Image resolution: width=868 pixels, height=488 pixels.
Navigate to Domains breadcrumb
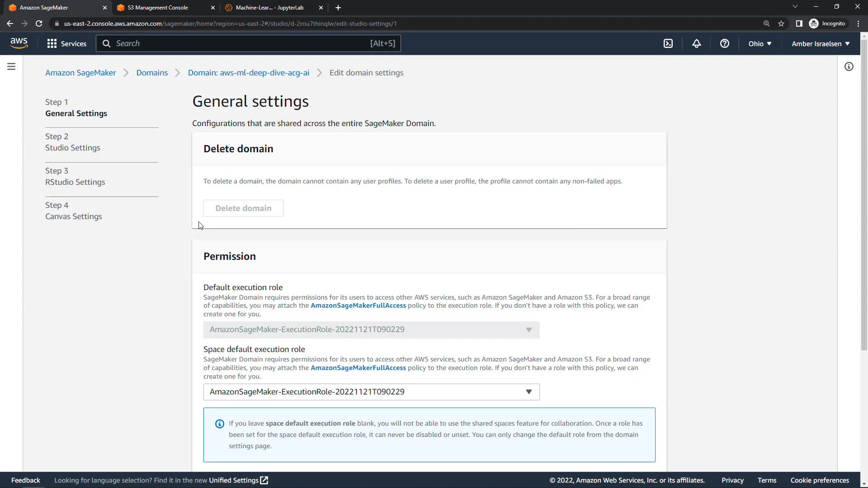(152, 73)
